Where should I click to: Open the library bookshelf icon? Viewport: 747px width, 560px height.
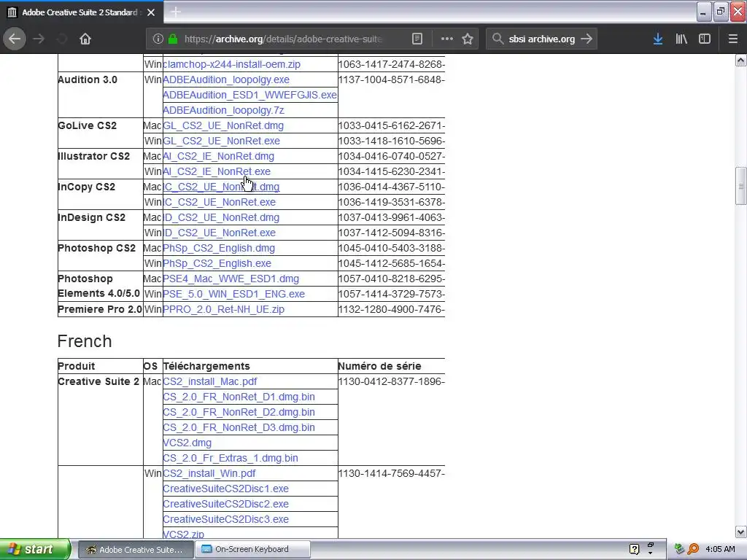pyautogui.click(x=681, y=39)
